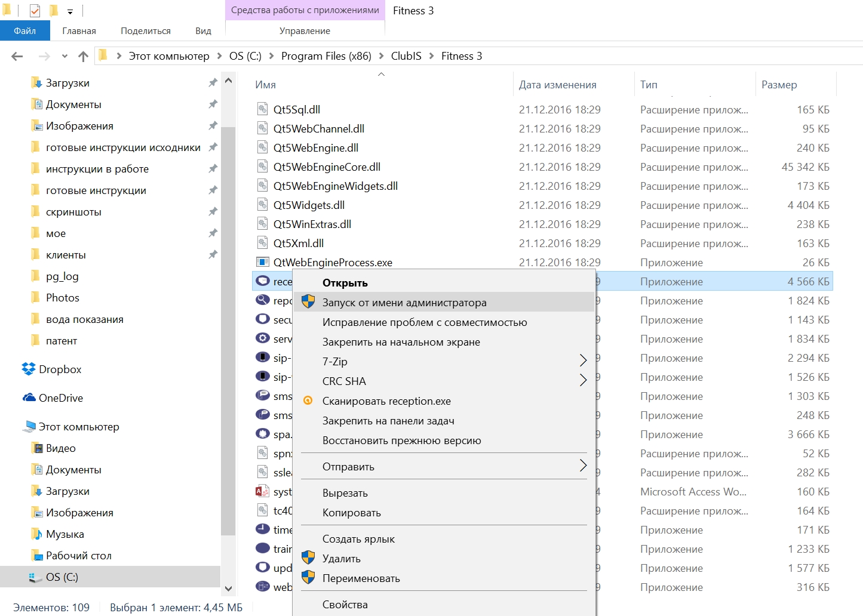Expand the chevron after OS (C:) in breadcrumb

tap(272, 56)
